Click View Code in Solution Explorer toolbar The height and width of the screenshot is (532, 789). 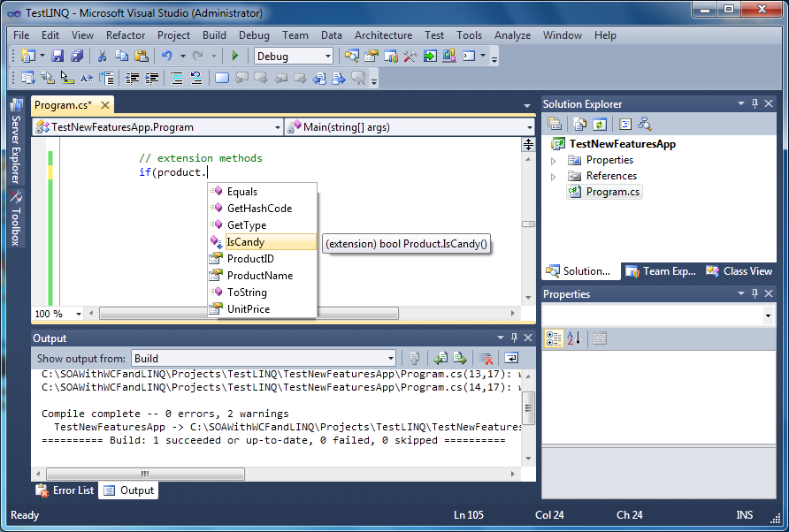point(625,125)
